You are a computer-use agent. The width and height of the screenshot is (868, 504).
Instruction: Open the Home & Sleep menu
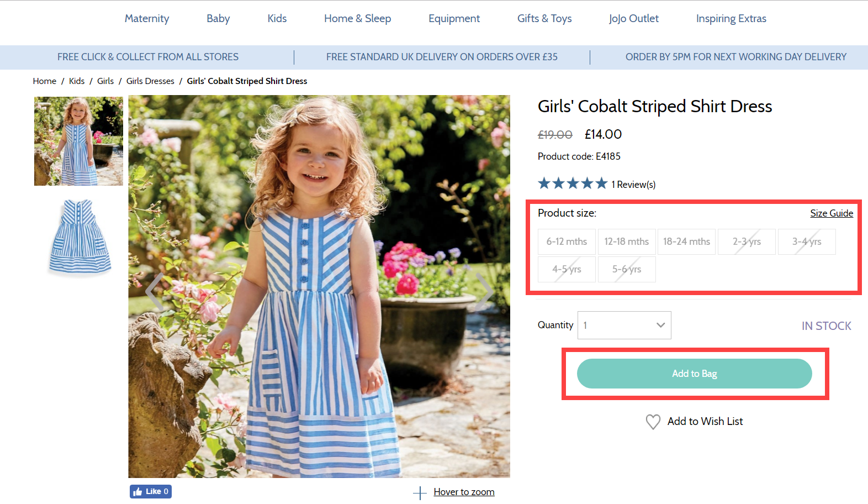click(x=357, y=18)
